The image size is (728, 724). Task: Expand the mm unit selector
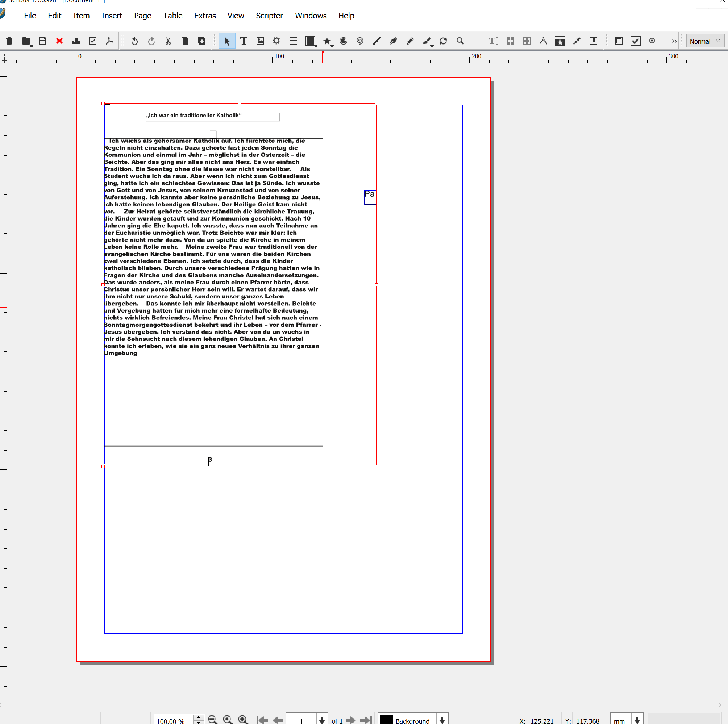point(637,720)
